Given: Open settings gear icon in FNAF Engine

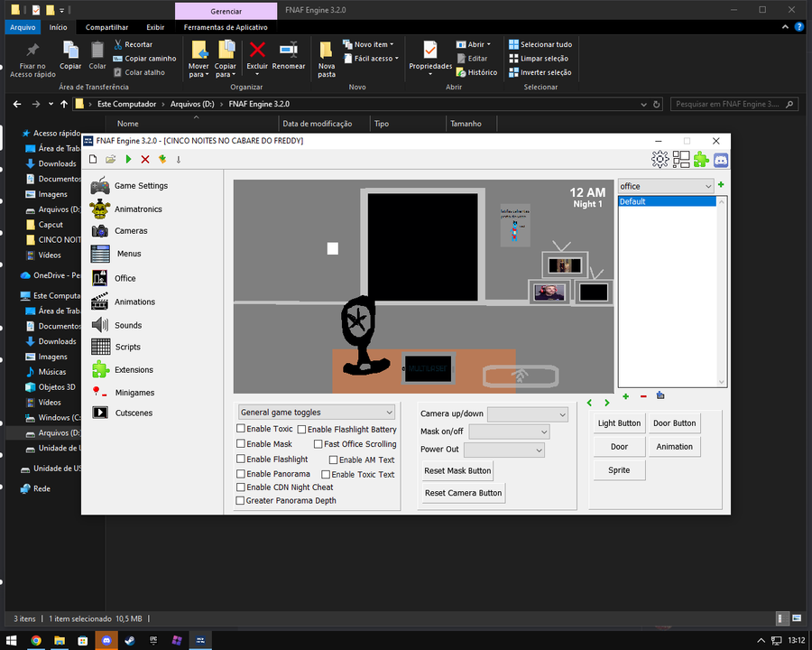Looking at the screenshot, I should coord(660,159).
